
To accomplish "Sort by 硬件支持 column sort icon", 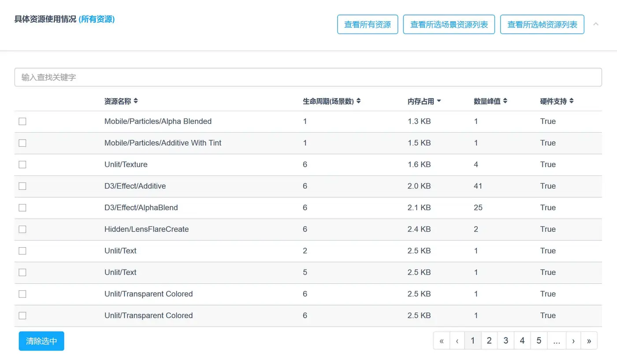I will click(x=572, y=101).
